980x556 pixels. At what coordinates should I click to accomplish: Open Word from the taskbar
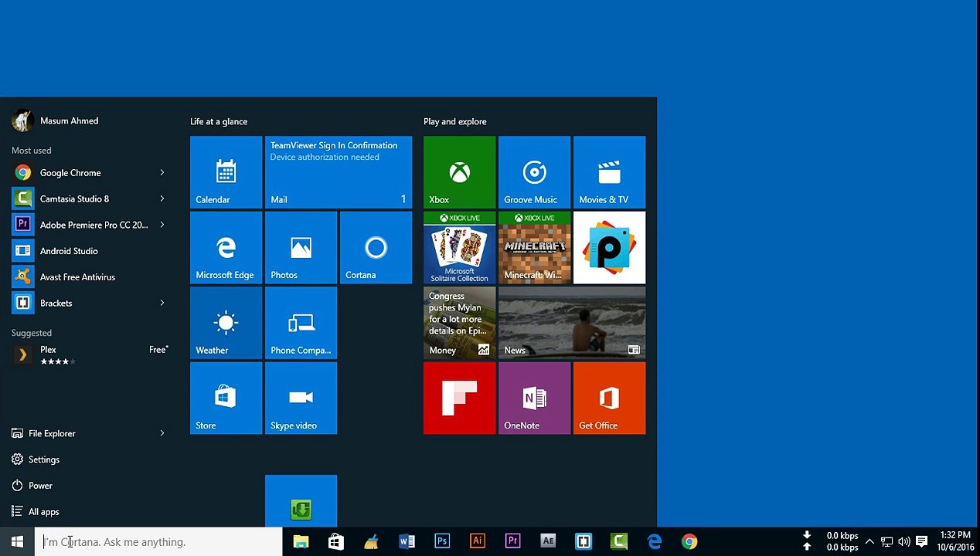pyautogui.click(x=407, y=542)
